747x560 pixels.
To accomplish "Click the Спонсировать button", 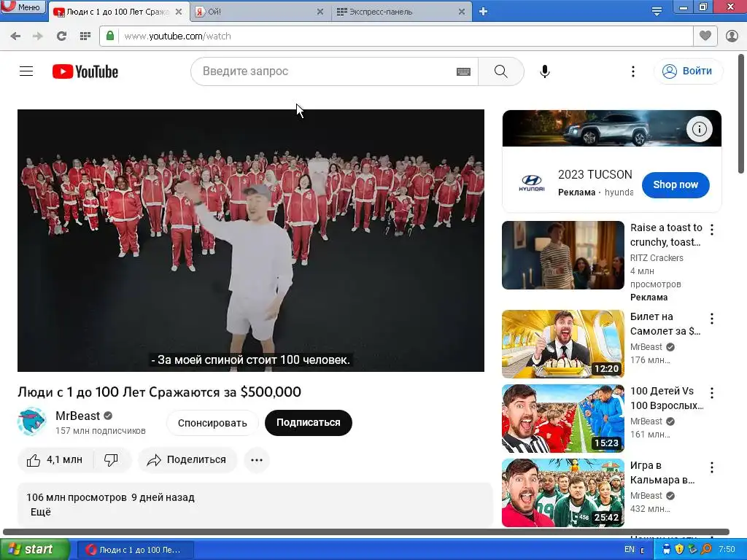I will (212, 423).
